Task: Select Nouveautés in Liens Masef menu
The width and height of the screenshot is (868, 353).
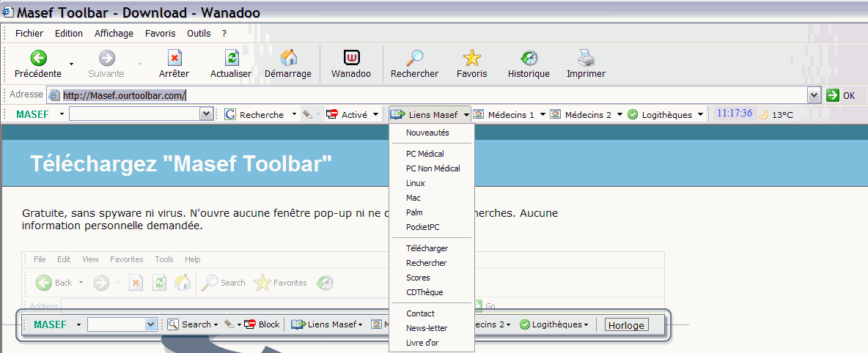Action: (x=432, y=133)
